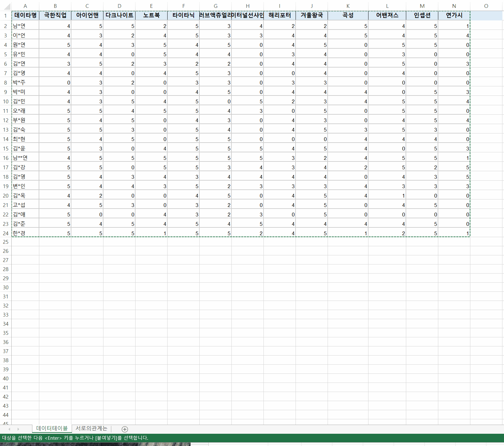Select column O header
The image size is (504, 446).
point(486,6)
